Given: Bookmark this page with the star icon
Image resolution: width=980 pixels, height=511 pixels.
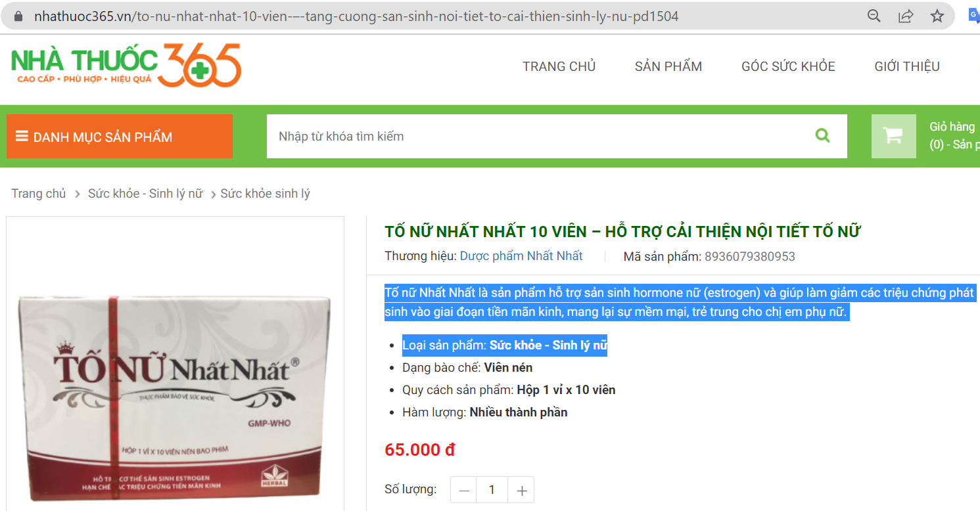Looking at the screenshot, I should (x=937, y=16).
